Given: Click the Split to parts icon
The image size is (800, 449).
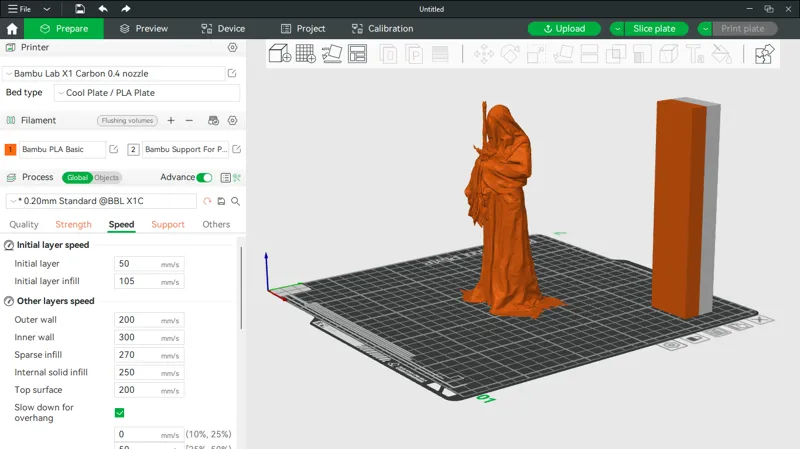Looking at the screenshot, I should (414, 54).
